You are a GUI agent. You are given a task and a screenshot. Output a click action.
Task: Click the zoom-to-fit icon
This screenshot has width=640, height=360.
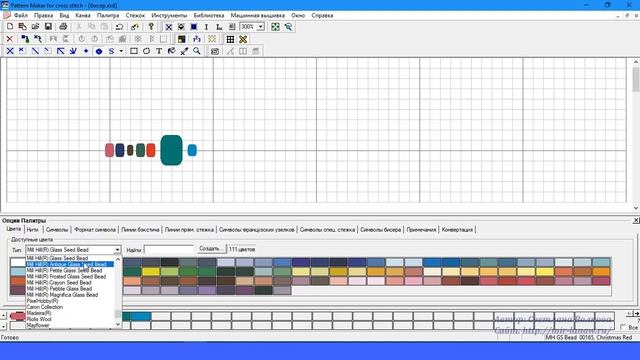pos(276,27)
